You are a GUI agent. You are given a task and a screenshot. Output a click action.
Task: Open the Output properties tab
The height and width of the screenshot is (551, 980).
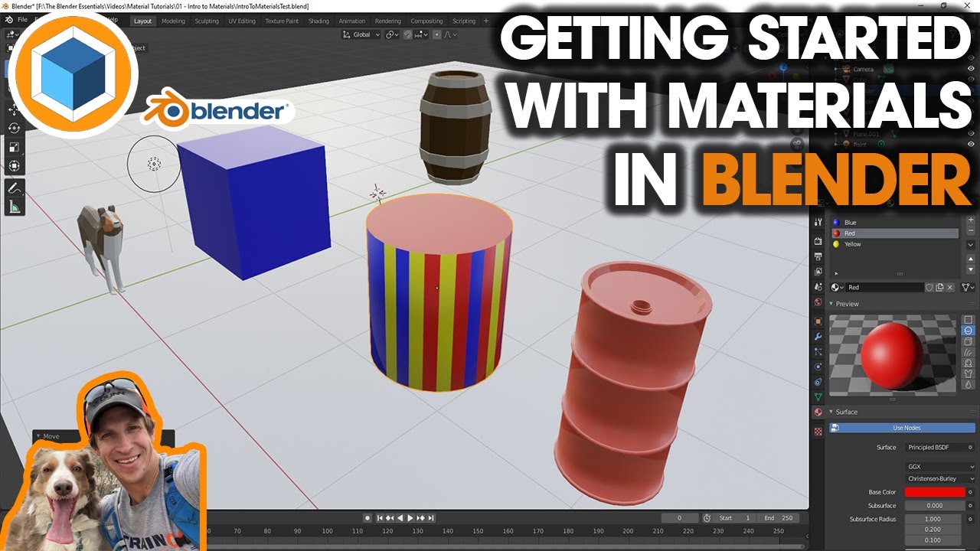[818, 256]
